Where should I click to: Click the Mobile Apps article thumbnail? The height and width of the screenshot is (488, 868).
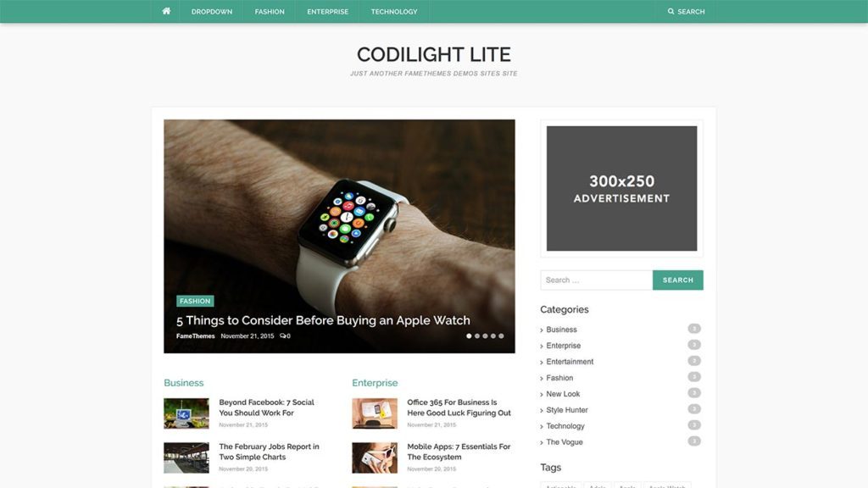coord(374,457)
